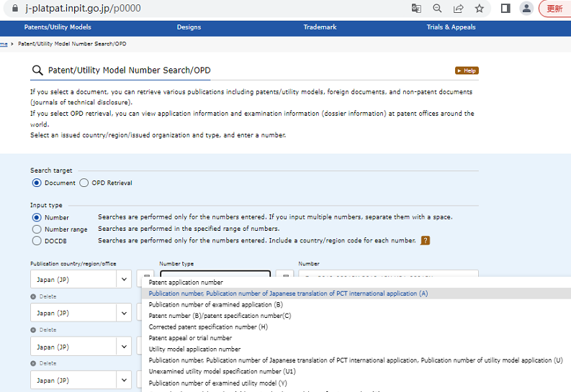Screen dimensions: 571x392
Task: Select the OPD Retrieval radio button
Action: click(x=84, y=183)
